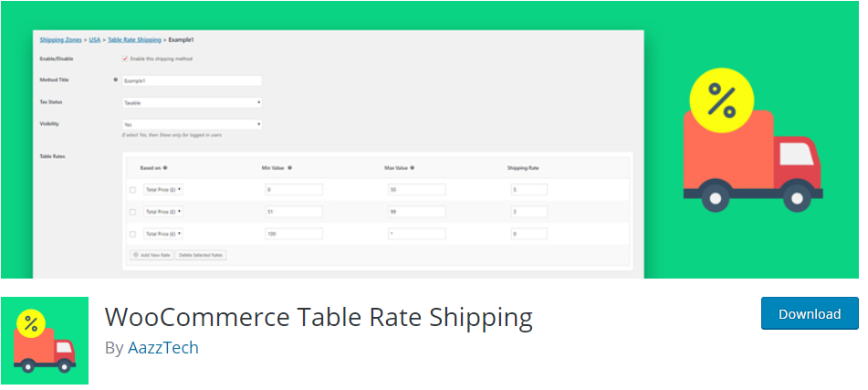Click the Method Title help icon
Image resolution: width=868 pixels, height=390 pixels.
[116, 80]
